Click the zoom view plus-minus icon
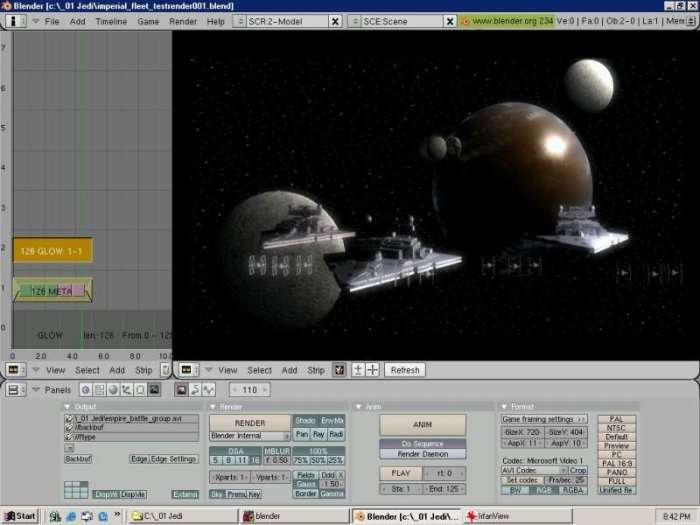The image size is (700, 525). click(x=358, y=370)
